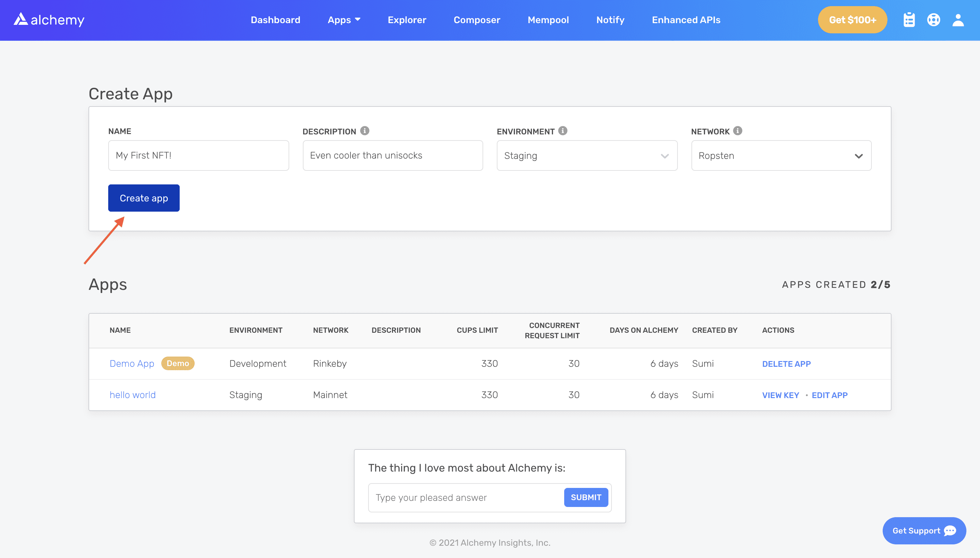
Task: Open the Environment dropdown showing Staging
Action: [586, 155]
